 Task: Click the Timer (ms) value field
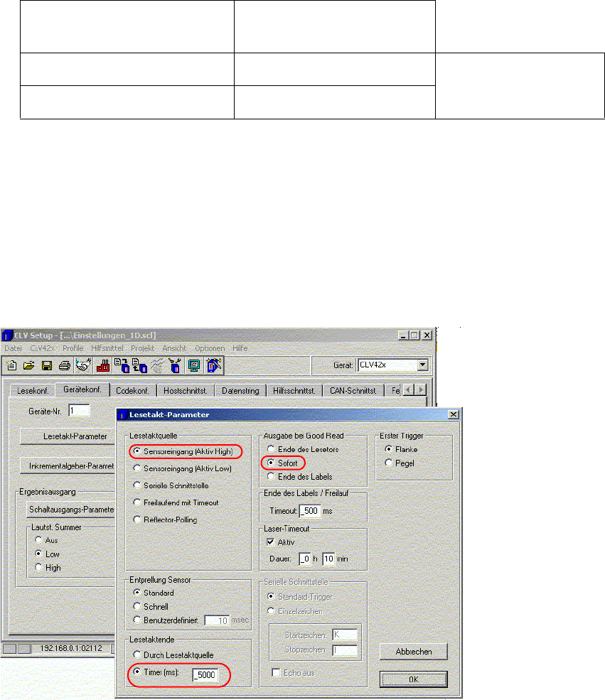coord(206,674)
